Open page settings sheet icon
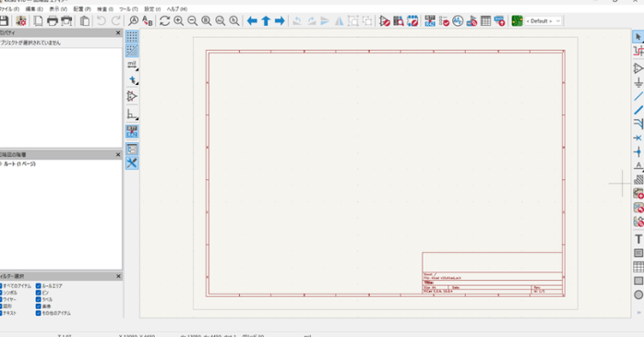The width and height of the screenshot is (644, 337). tap(38, 20)
